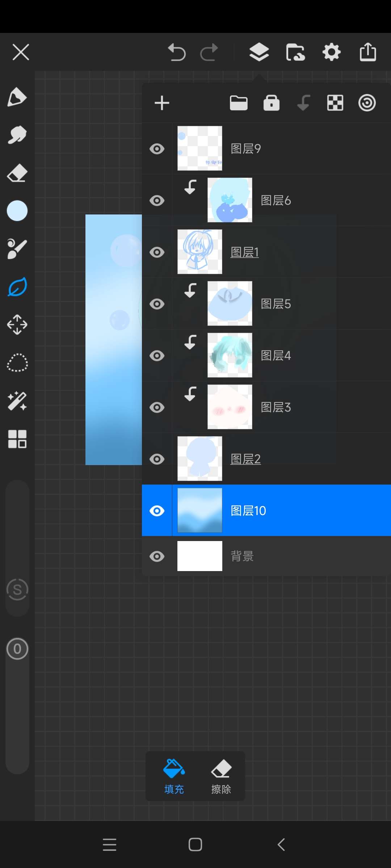This screenshot has height=868, width=391.
Task: Add a new layer with plus icon
Action: tap(162, 103)
